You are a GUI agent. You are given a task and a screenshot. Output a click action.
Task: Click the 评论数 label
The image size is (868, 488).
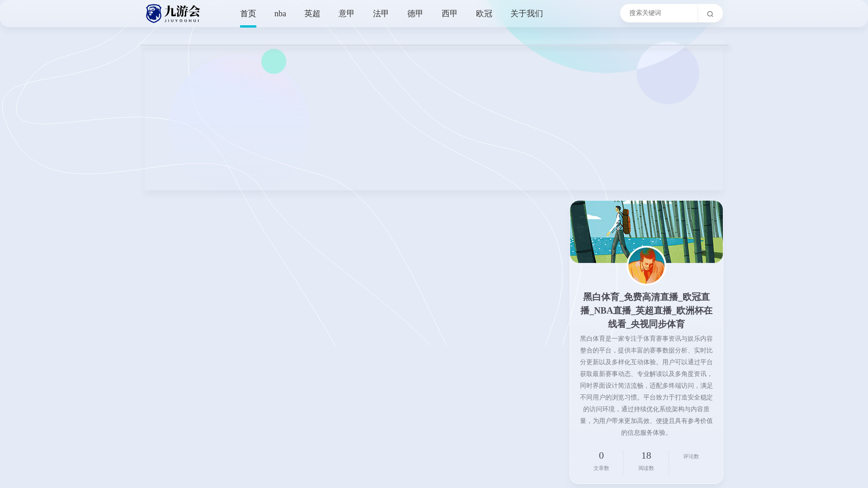[x=691, y=456]
